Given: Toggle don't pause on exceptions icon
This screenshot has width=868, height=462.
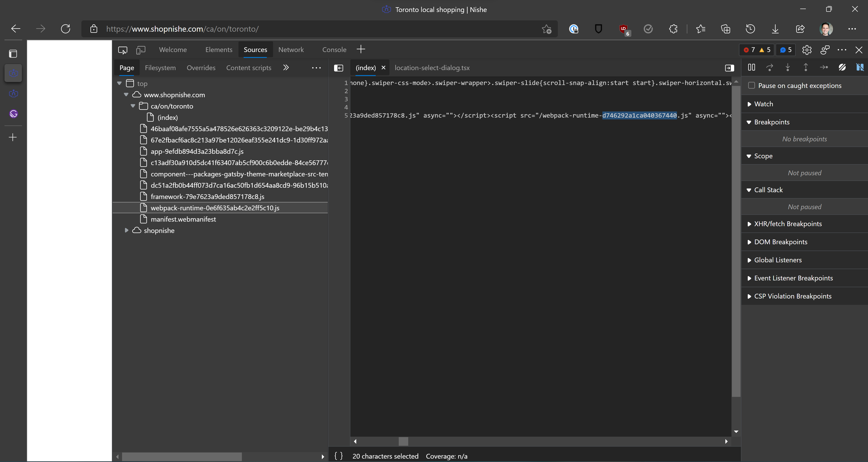Looking at the screenshot, I should coord(860,67).
